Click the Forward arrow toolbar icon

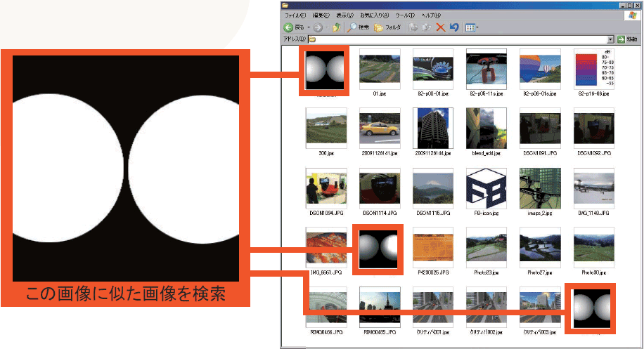(x=318, y=27)
